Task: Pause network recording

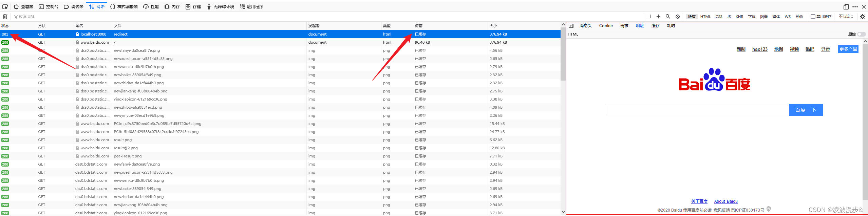Action: pos(649,17)
